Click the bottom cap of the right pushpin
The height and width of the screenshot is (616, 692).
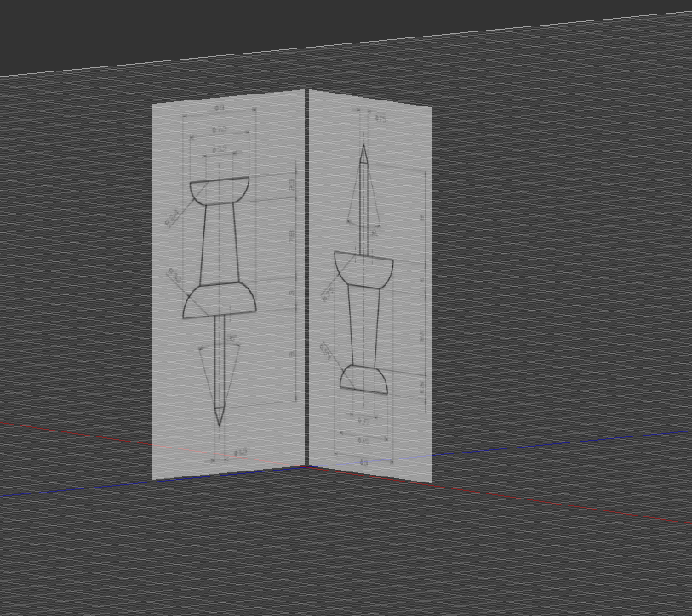363,379
